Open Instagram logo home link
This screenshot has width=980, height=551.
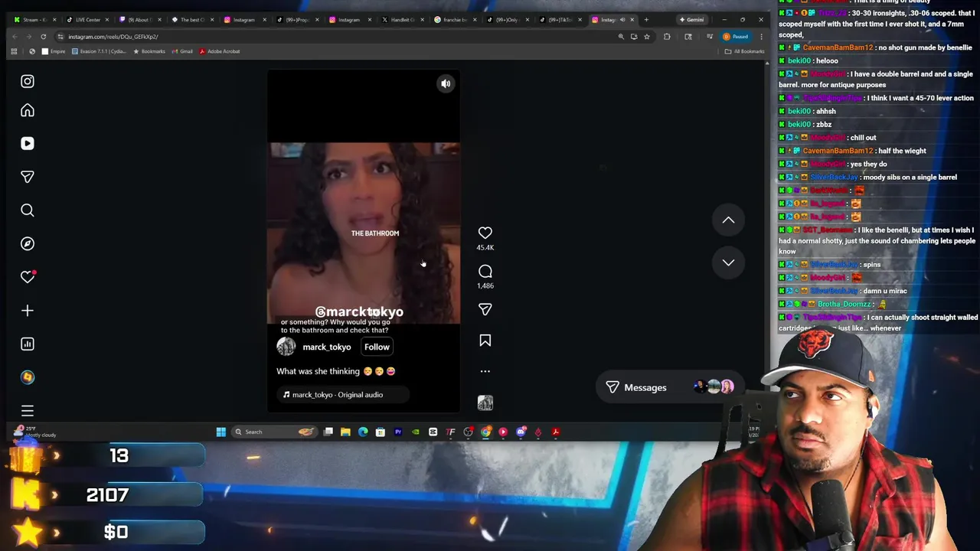point(28,81)
